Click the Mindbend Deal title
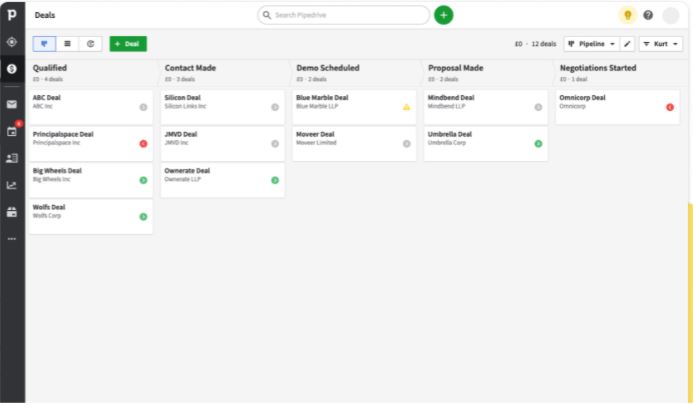Image resolution: width=693 pixels, height=415 pixels. click(451, 98)
